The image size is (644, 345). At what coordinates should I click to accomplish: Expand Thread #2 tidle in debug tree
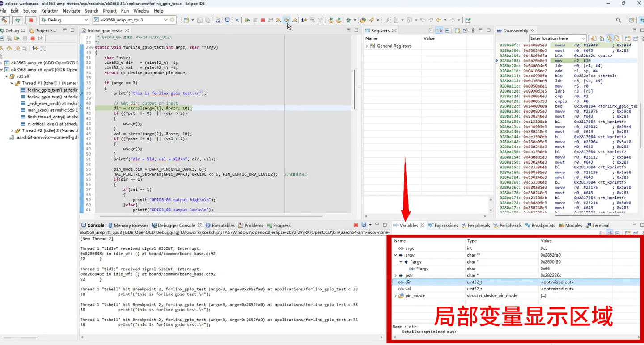[x=12, y=131]
